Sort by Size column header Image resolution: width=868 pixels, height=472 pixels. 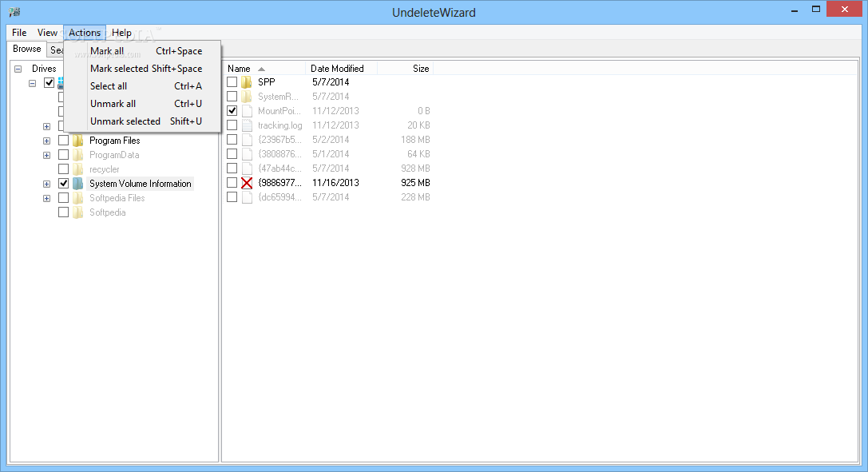pyautogui.click(x=405, y=69)
